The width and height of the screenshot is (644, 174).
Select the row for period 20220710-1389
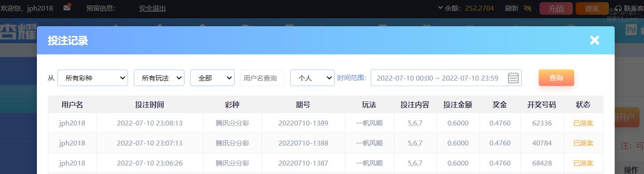click(325, 123)
